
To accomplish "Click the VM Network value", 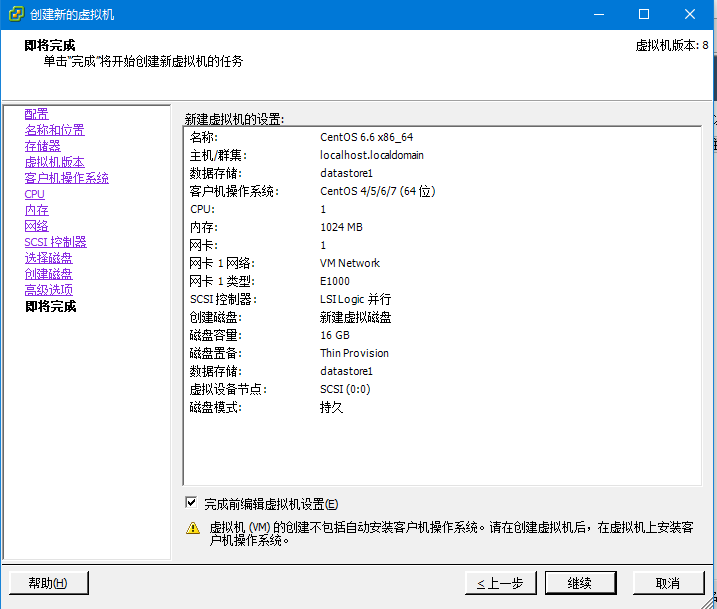I will 350,263.
